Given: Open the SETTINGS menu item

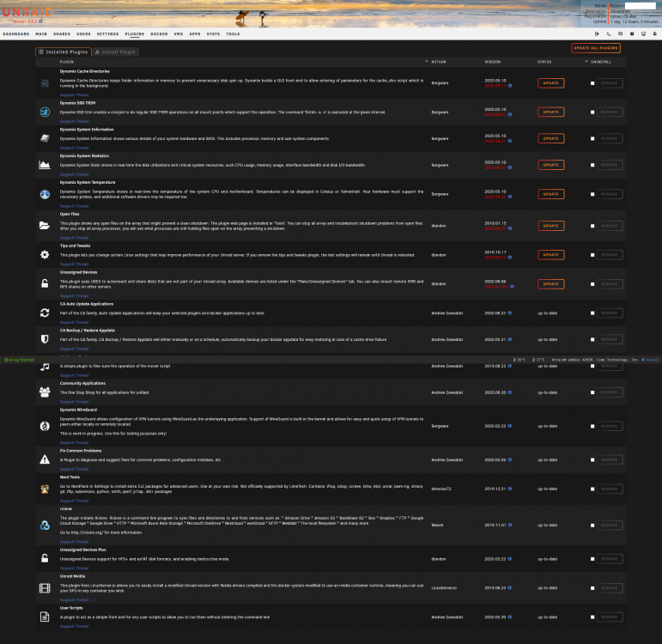Looking at the screenshot, I should pyautogui.click(x=107, y=33).
